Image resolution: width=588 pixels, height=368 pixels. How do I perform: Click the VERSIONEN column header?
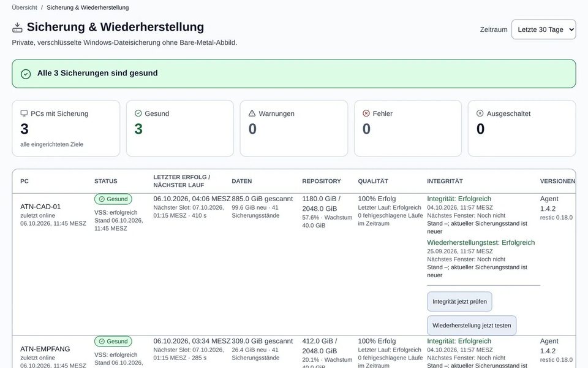click(557, 181)
